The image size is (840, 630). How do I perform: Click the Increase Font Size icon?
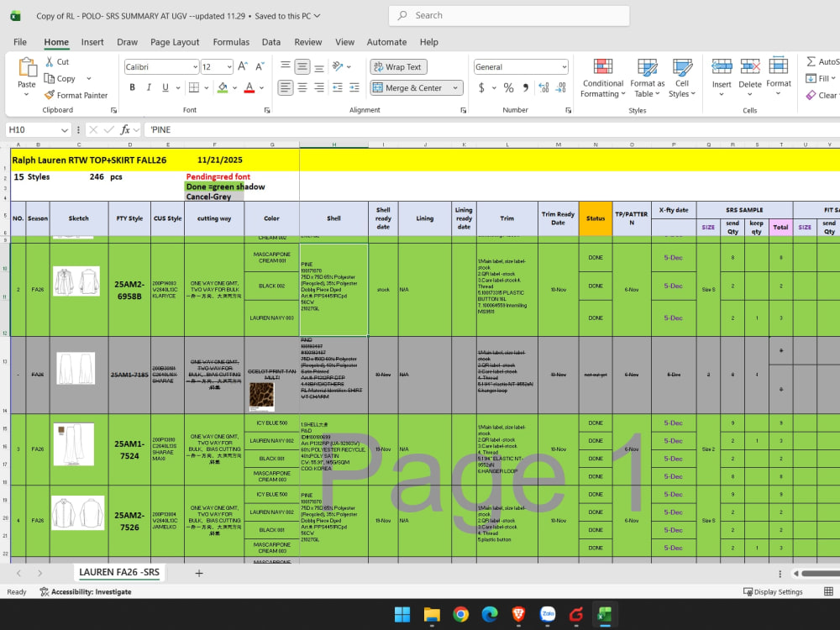(242, 66)
